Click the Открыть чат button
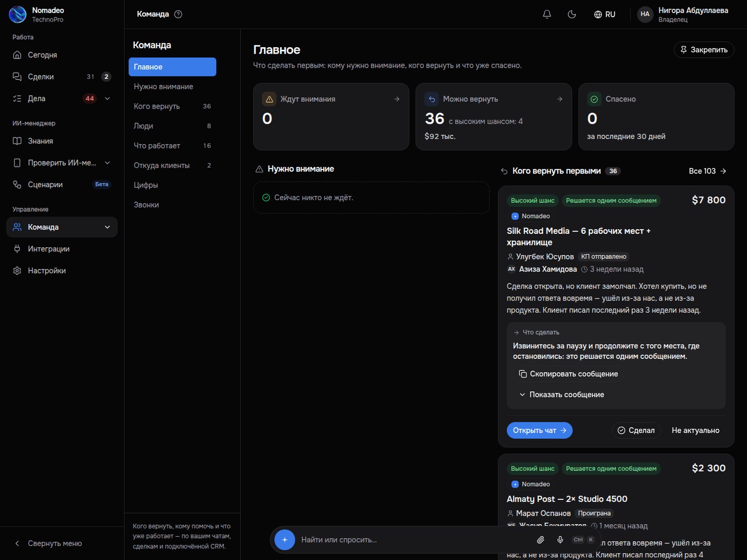747x560 pixels. click(540, 430)
